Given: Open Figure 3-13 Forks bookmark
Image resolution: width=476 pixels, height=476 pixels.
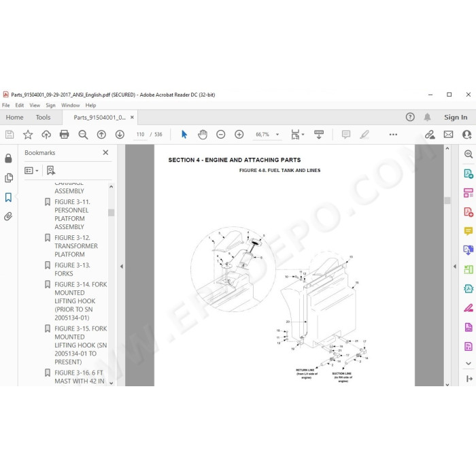Looking at the screenshot, I should [x=72, y=269].
